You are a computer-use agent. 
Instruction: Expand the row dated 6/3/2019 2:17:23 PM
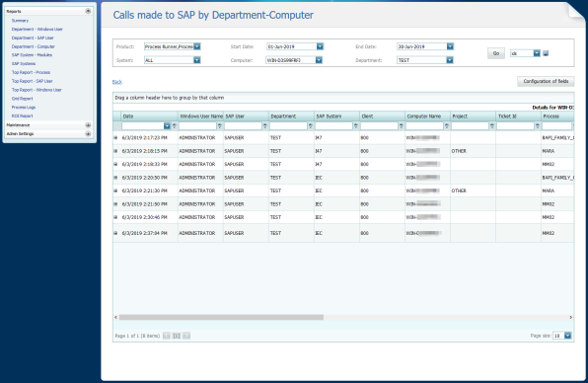click(115, 137)
